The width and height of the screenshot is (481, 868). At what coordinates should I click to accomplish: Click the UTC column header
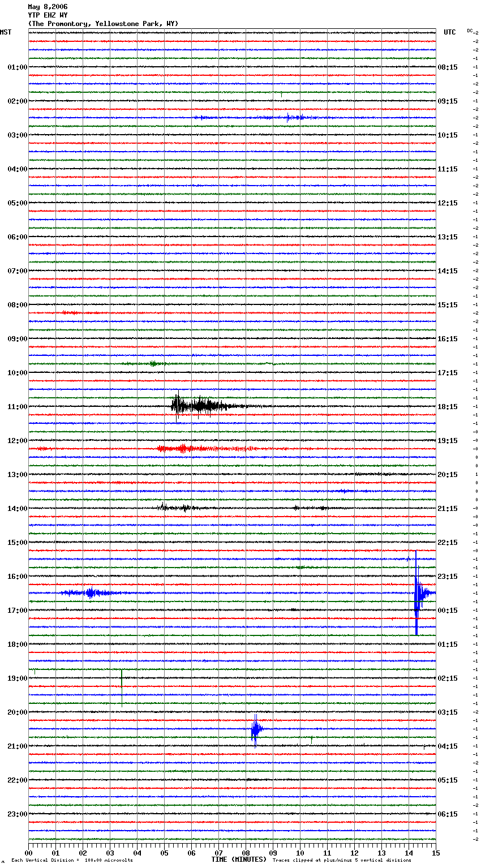tap(449, 32)
